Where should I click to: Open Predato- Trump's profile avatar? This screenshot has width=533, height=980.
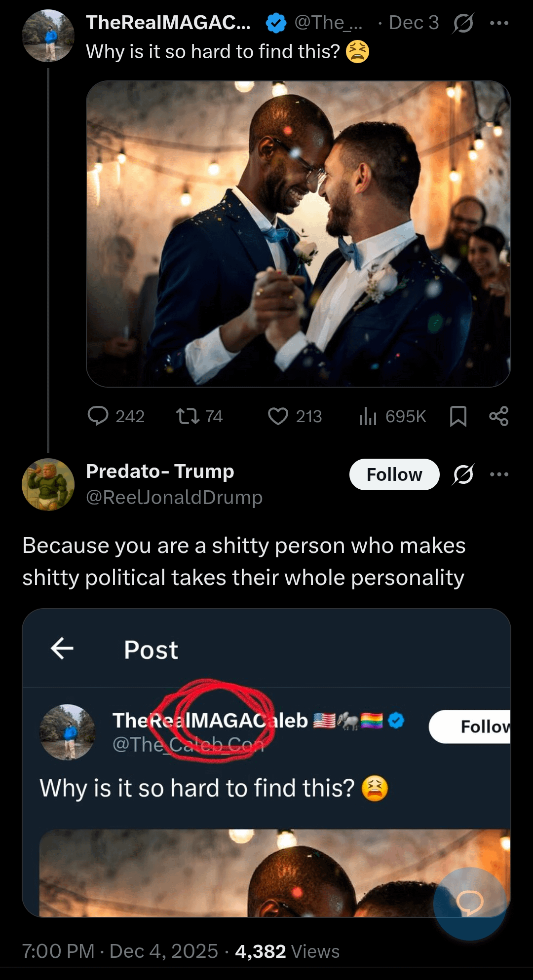48,484
